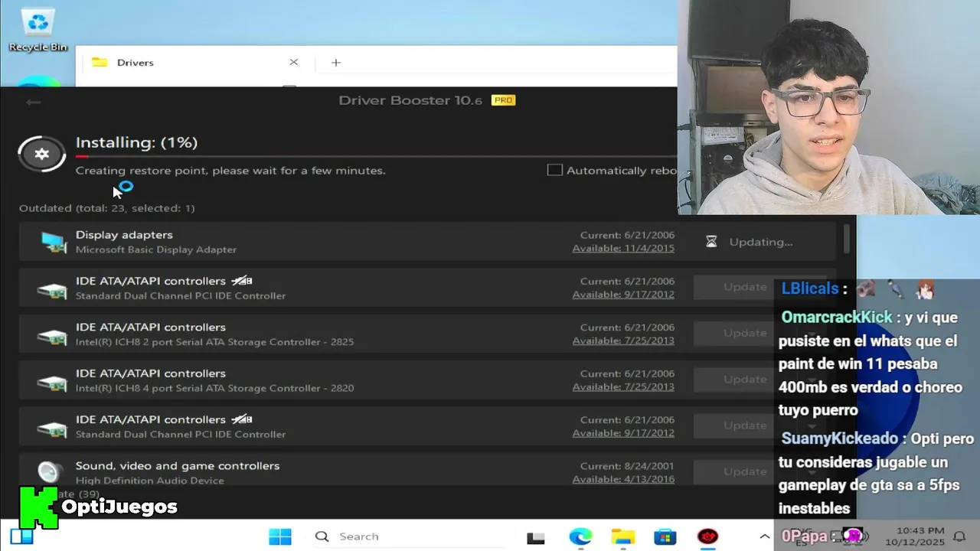Click Available: 4/13/2016 link for audio device

tap(623, 479)
